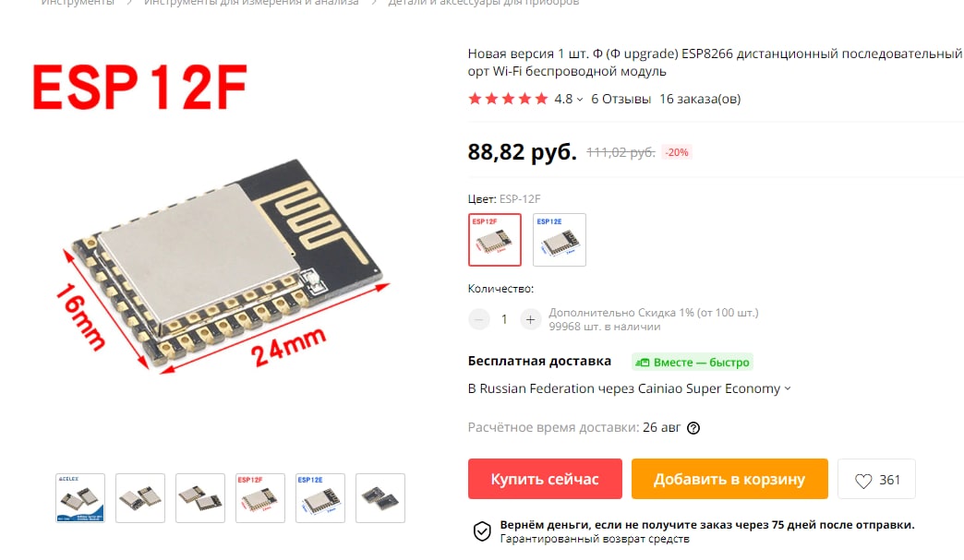The width and height of the screenshot is (964, 560).
Task: Click the green 'Вместе — быстро' badge
Action: tap(693, 363)
